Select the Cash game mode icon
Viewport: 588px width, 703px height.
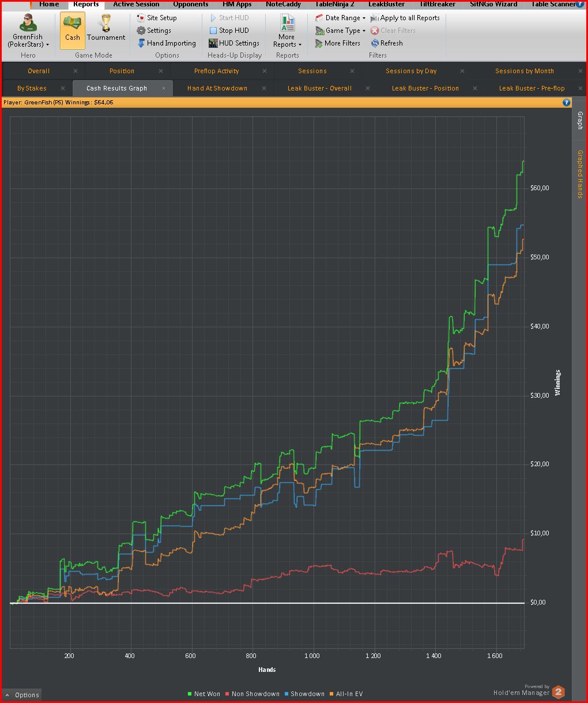73,30
